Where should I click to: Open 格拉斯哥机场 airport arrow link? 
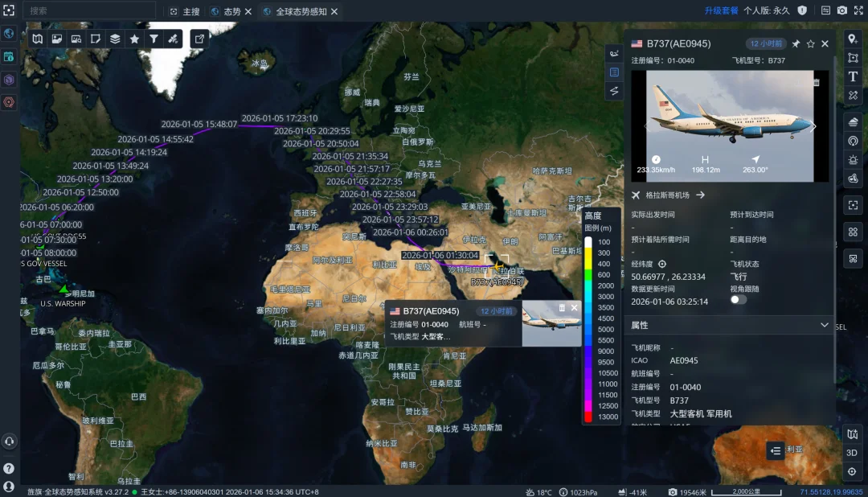click(x=700, y=195)
